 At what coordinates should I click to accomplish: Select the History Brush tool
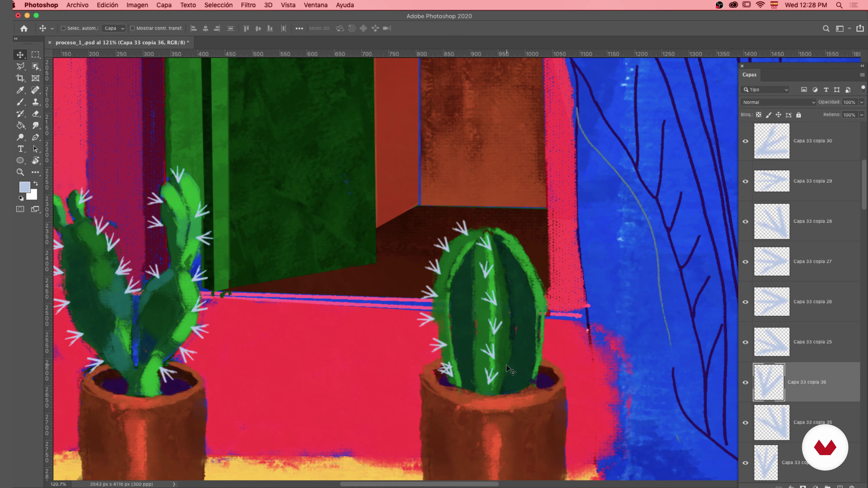20,113
